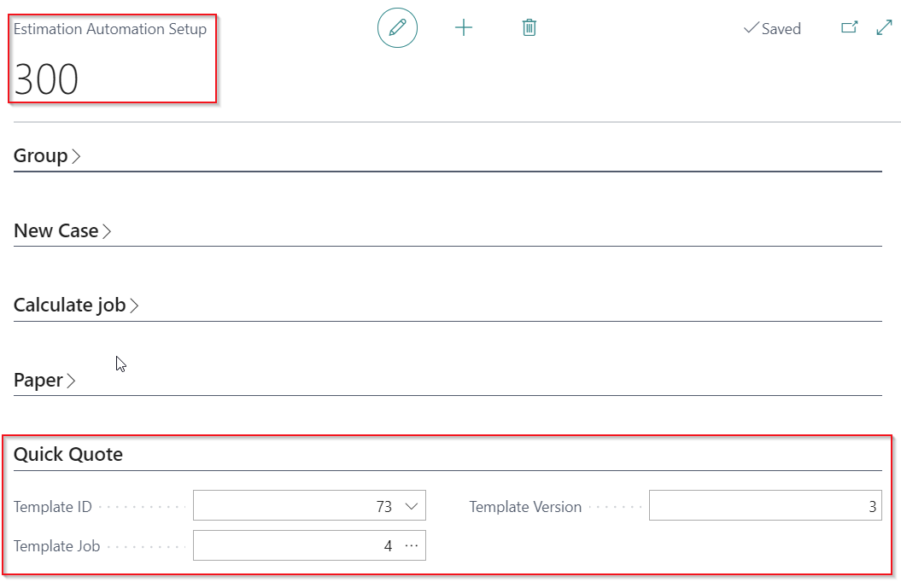Screen dimensions: 901x588
Task: Delete record using trash can icon
Action: (x=529, y=27)
